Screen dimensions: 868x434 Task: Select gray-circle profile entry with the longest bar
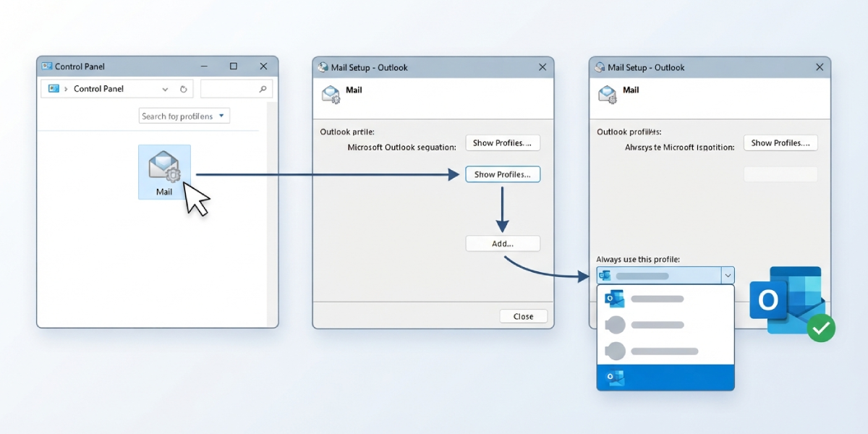click(665, 352)
